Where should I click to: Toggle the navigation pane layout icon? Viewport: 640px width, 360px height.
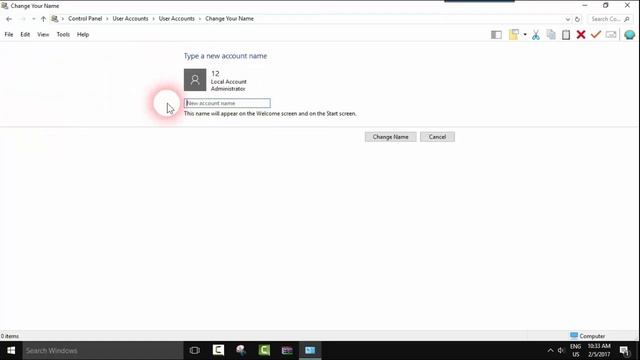point(496,35)
